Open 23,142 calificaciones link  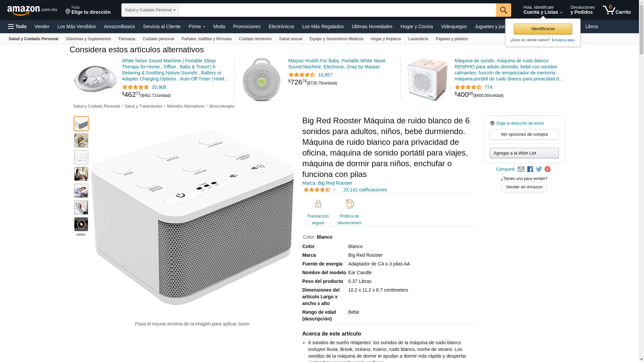(x=365, y=190)
